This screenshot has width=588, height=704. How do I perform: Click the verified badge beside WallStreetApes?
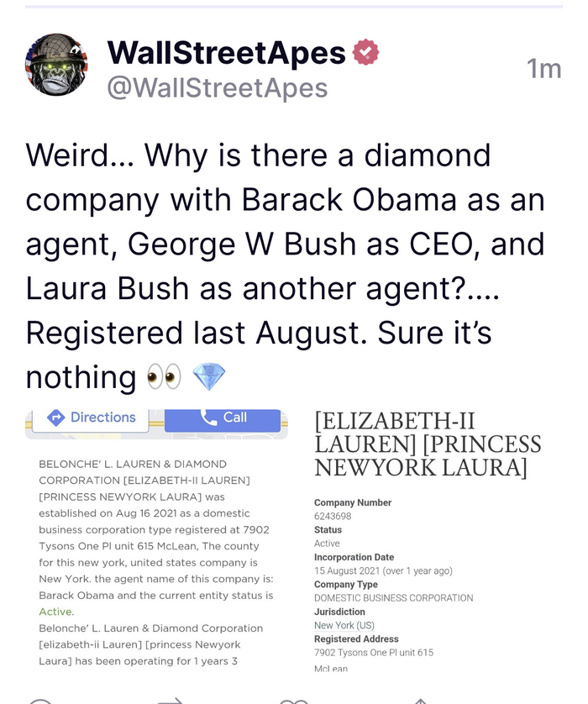pyautogui.click(x=365, y=53)
